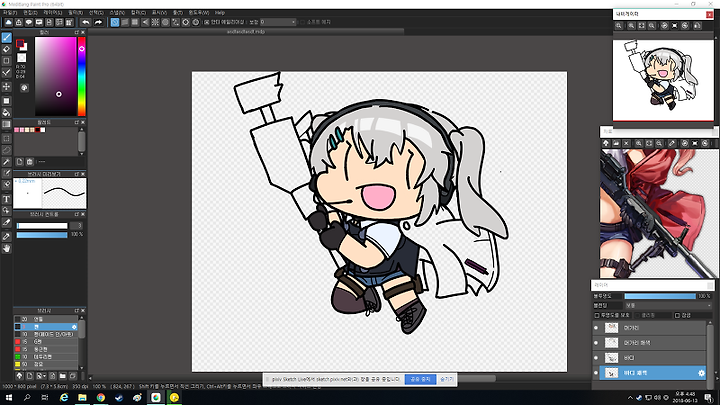Screen dimensions: 720x405
Task: Click the folder icon below the brush list
Action: [62, 376]
